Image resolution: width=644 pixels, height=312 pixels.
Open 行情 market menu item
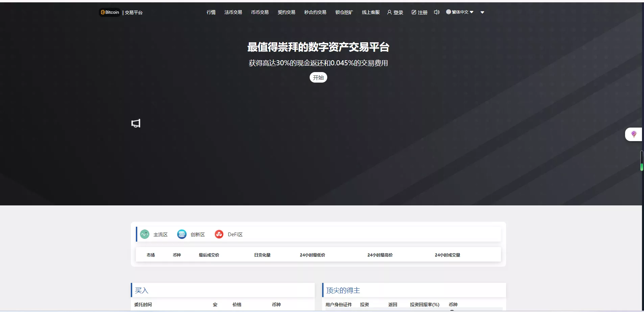(211, 12)
